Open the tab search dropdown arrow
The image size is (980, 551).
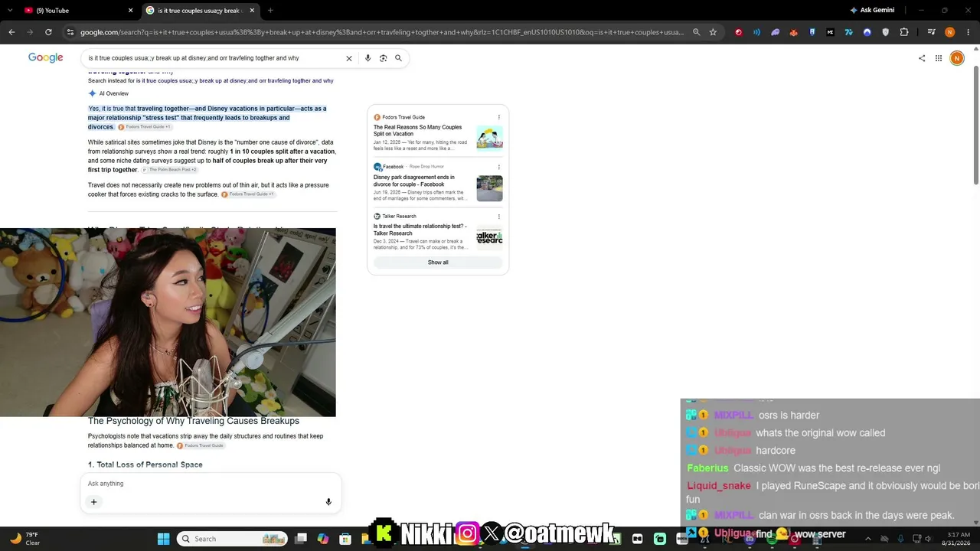[x=11, y=10]
